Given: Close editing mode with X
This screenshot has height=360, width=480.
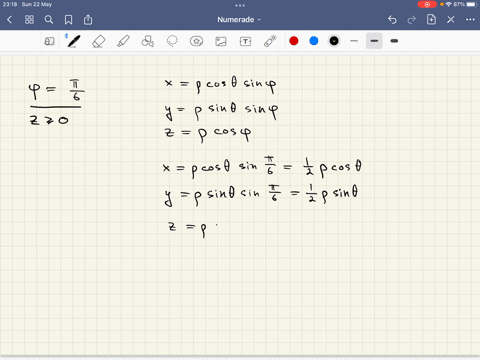Looking at the screenshot, I should coord(451,20).
